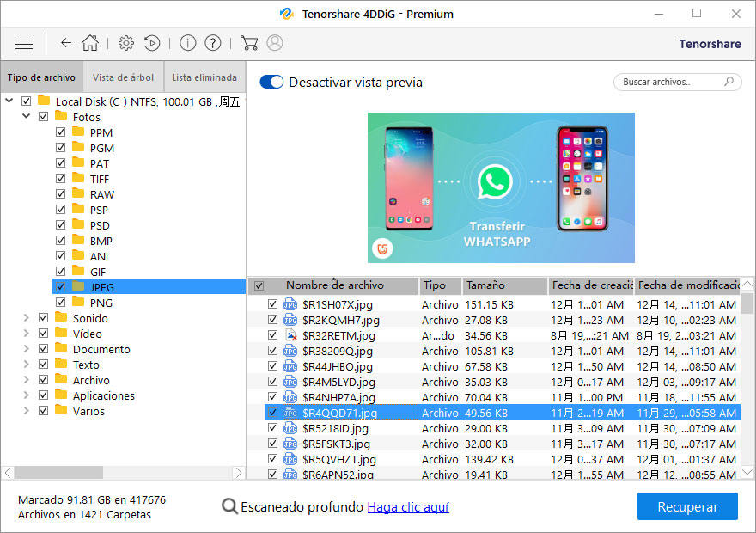
Task: Uncheck the select-all files header checkbox
Action: coord(259,285)
